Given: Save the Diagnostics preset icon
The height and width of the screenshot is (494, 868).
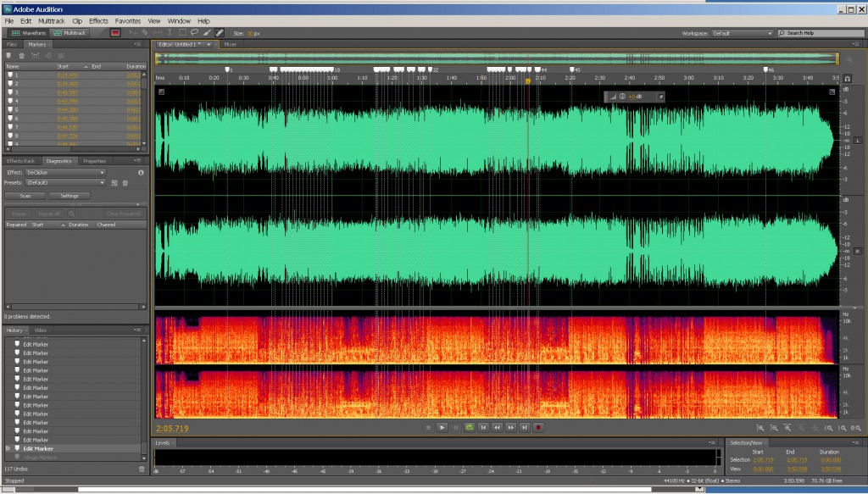Looking at the screenshot, I should point(114,182).
